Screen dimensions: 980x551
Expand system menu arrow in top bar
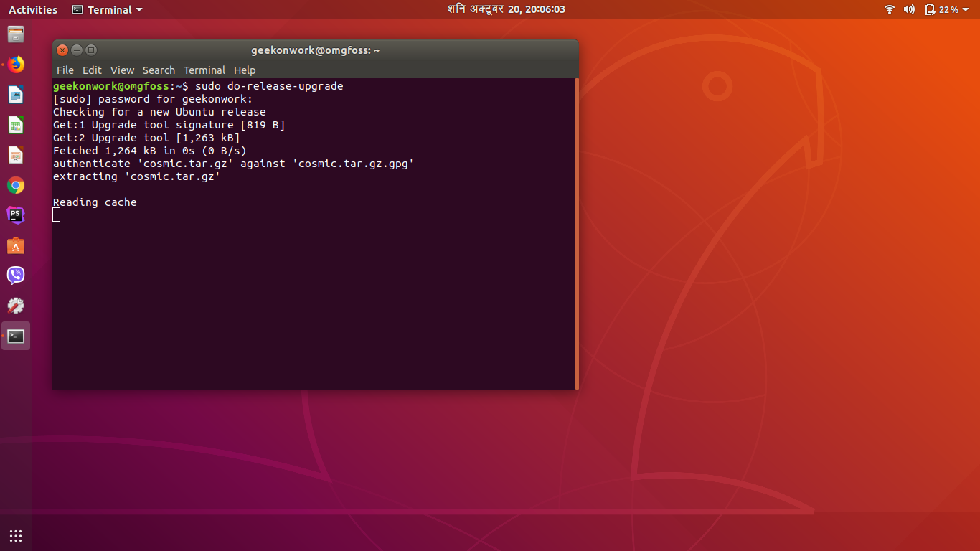click(x=966, y=10)
